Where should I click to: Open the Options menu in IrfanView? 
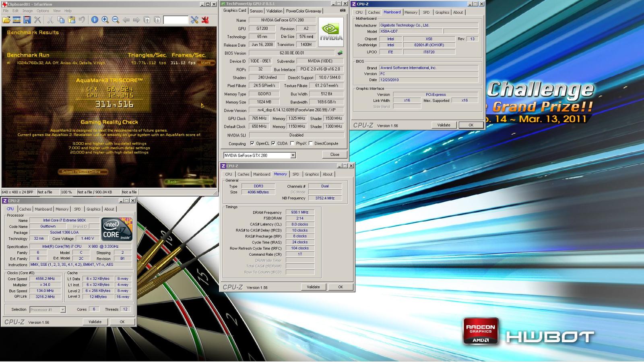(43, 11)
